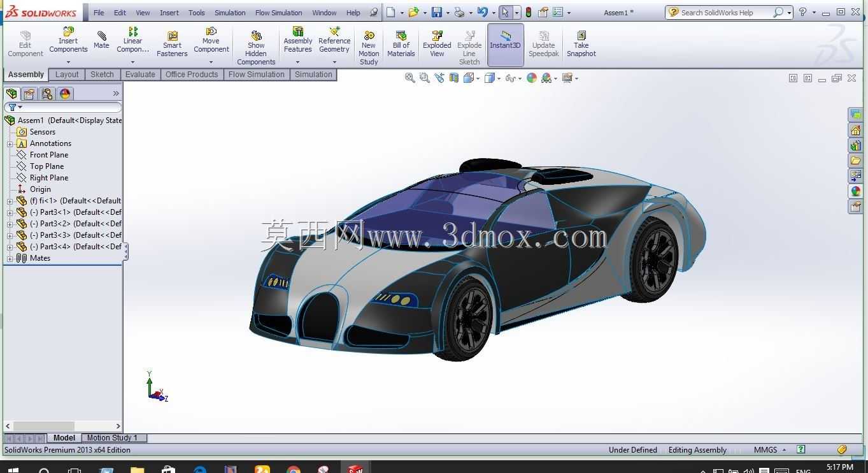Screen dimensions: 868x473
Task: Open the DisplayManager tab icon
Action: click(65, 94)
